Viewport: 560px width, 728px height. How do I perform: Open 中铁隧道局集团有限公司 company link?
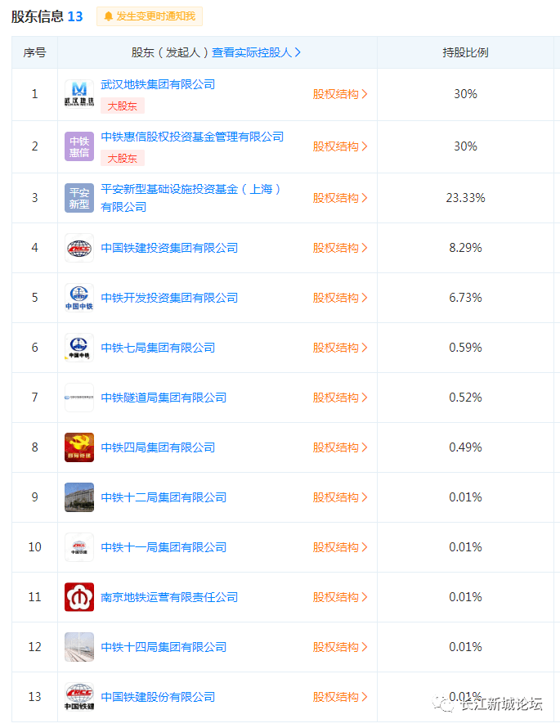click(x=164, y=398)
